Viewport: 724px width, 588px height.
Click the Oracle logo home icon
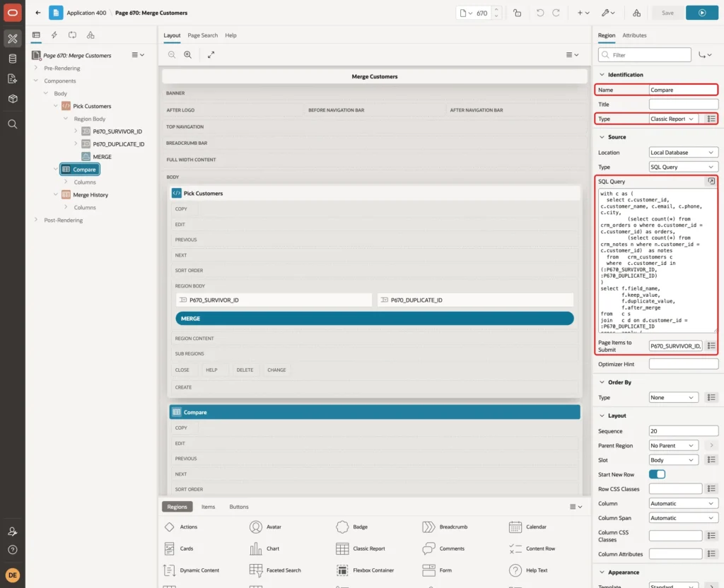coord(13,13)
